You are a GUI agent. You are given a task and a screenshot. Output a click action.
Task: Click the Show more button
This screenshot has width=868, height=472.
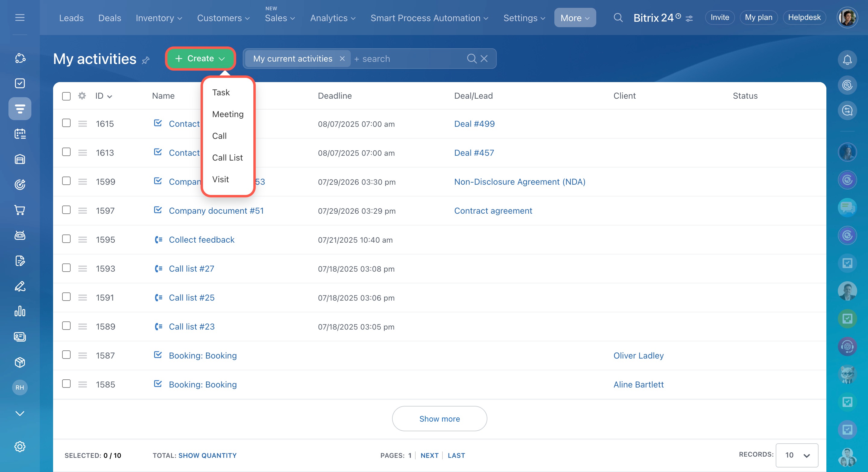[439, 418]
